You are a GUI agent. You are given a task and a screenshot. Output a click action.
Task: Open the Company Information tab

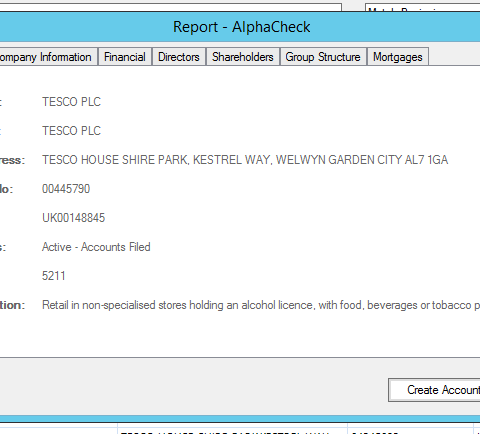tap(48, 57)
